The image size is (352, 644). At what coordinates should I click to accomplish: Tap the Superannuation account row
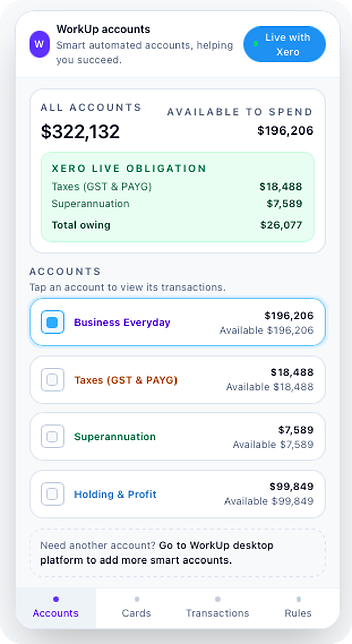coord(178,436)
